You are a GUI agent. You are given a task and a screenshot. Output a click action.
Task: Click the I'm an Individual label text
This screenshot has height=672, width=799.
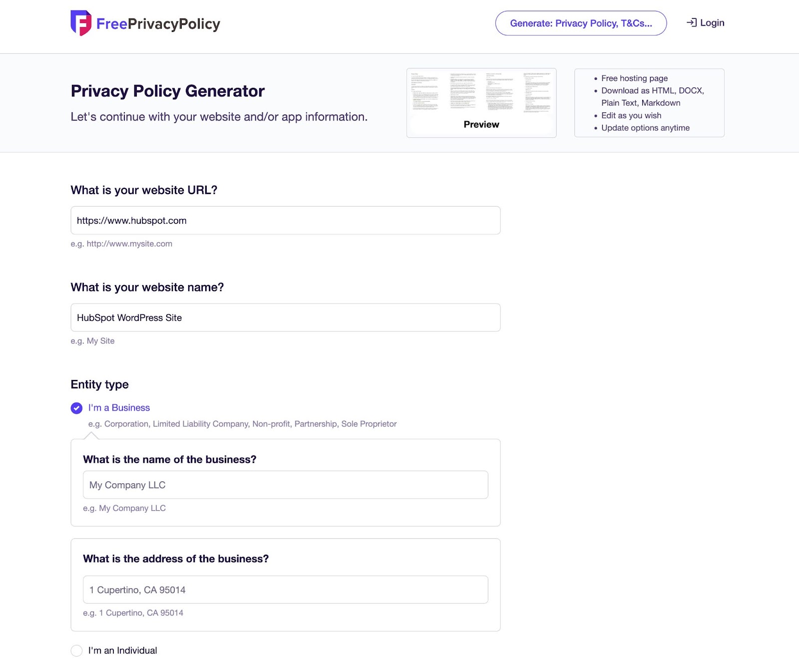click(122, 651)
